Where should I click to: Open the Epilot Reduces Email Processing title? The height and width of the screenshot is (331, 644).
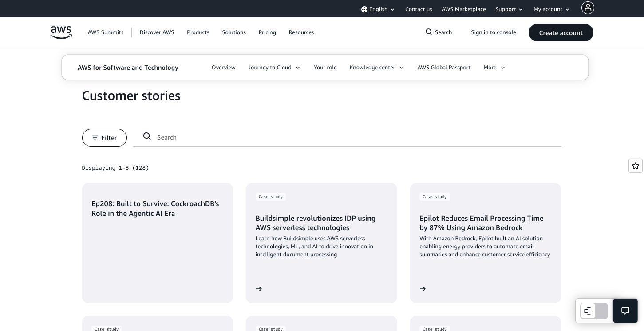482,223
